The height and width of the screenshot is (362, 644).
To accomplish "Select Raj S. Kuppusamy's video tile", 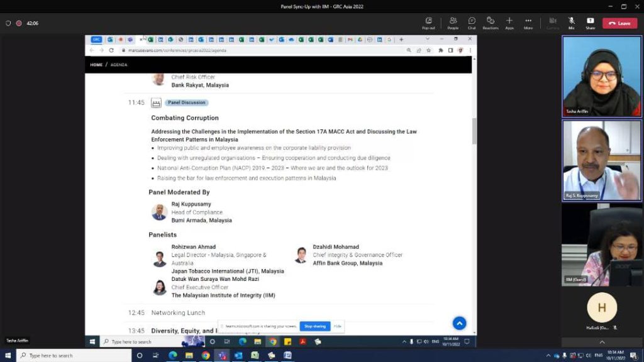I will 602,160.
